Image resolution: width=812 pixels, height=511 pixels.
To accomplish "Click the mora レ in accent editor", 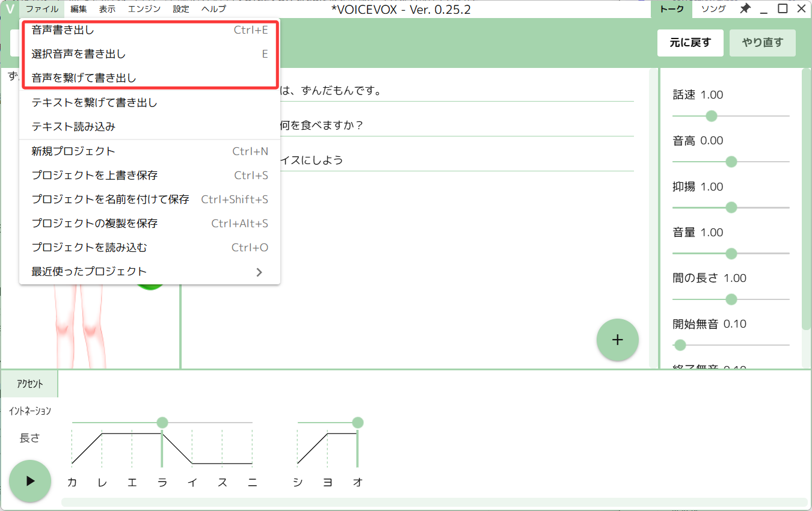I will 102,482.
